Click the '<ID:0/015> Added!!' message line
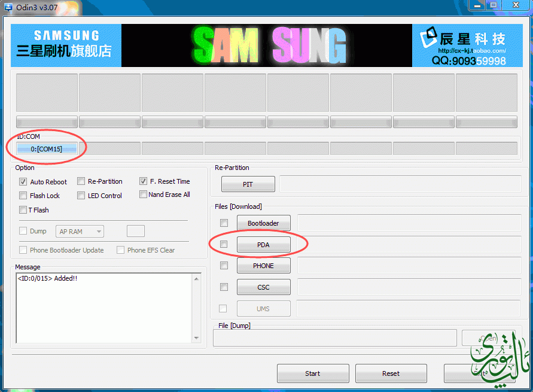Viewport: 533px width, 392px height. [x=48, y=278]
